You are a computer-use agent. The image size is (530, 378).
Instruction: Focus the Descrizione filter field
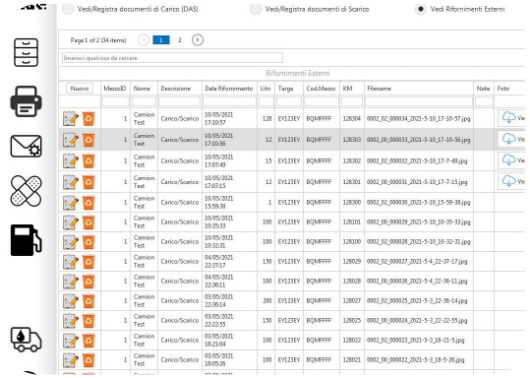click(x=179, y=101)
